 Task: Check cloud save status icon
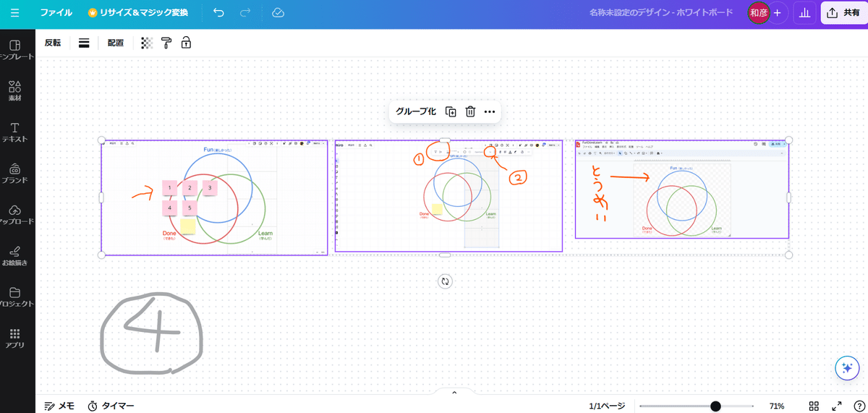(x=278, y=13)
